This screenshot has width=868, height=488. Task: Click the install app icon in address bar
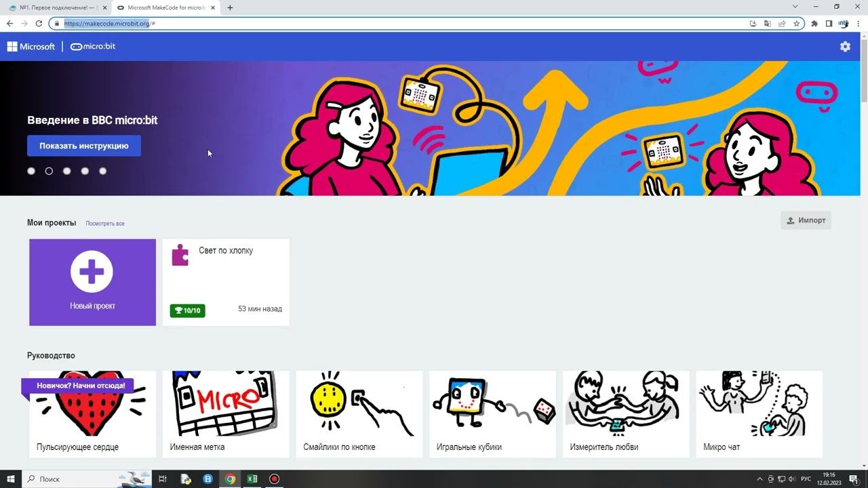(753, 23)
